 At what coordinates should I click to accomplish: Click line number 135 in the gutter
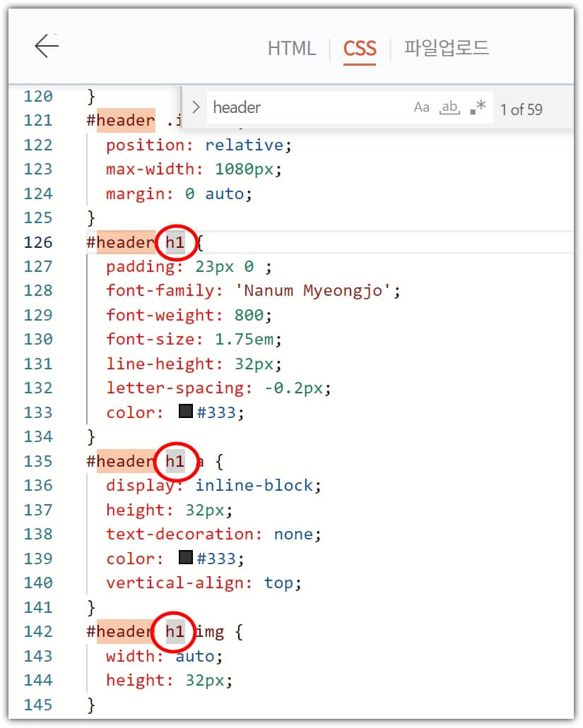(x=38, y=462)
